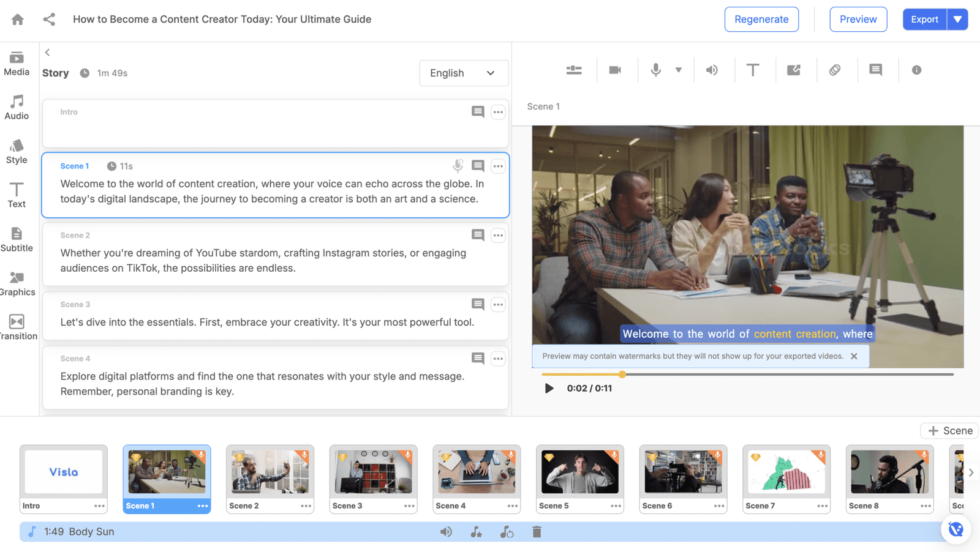Toggle Scene 1 voiceover microphone icon
Viewport: 980px width, 552px height.
click(x=458, y=166)
